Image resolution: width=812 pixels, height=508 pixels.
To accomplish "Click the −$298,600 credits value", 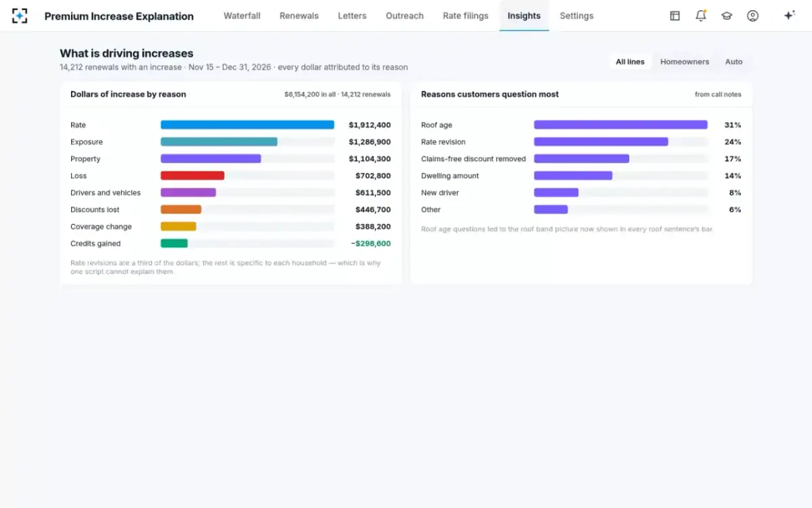I will pyautogui.click(x=371, y=244).
